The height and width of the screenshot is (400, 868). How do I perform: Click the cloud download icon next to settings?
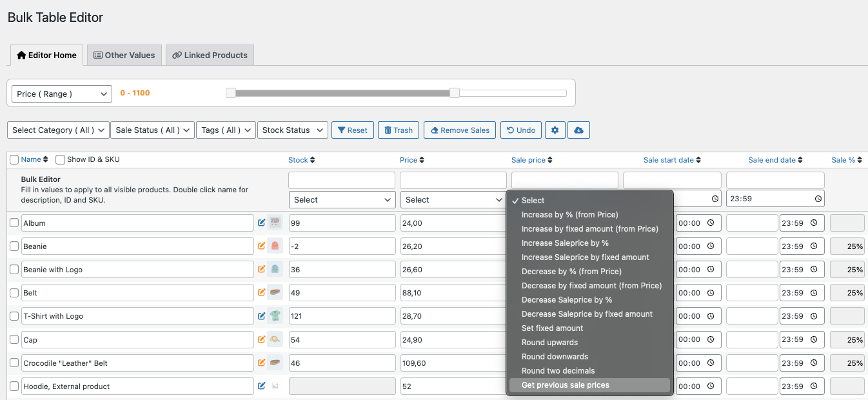(x=578, y=130)
